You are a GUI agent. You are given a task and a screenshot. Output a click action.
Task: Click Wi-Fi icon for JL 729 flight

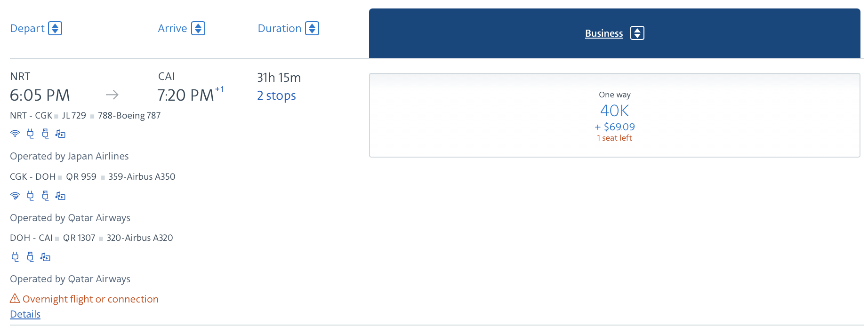click(15, 134)
